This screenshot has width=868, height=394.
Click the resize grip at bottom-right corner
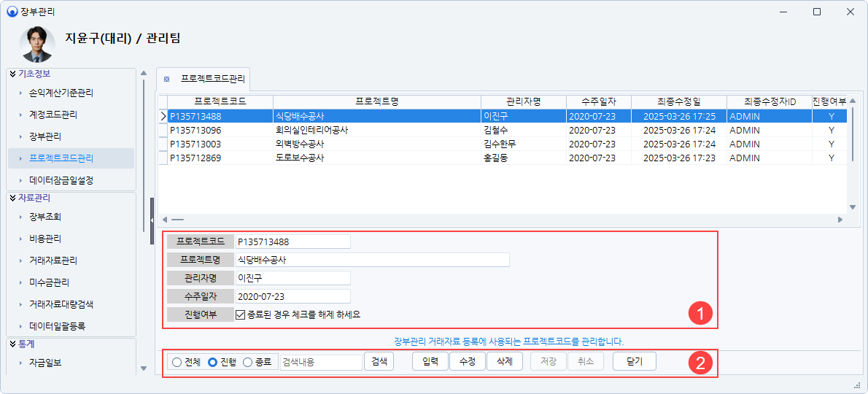click(x=857, y=385)
